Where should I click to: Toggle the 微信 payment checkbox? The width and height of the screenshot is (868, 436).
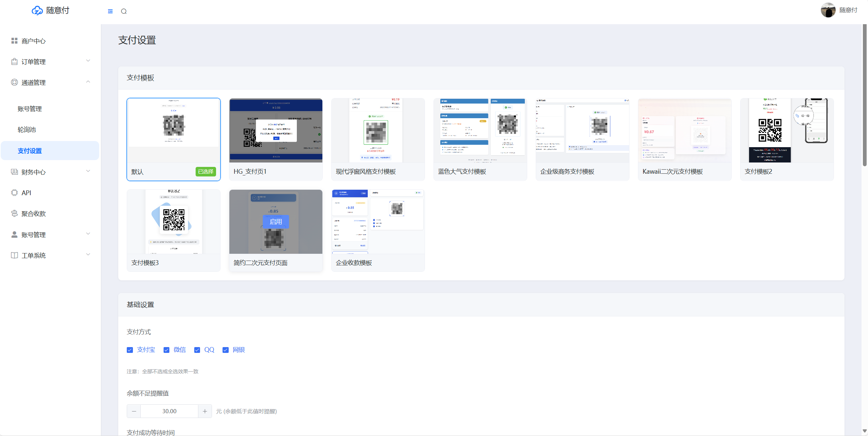(166, 350)
